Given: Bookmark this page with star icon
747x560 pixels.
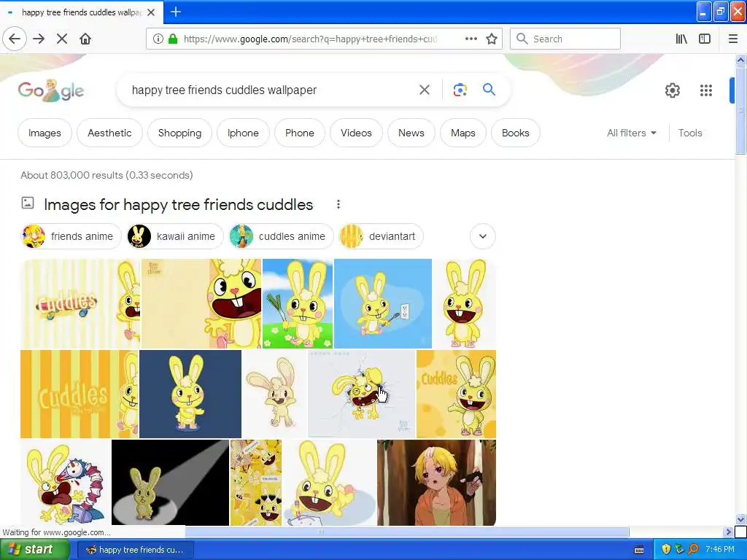Looking at the screenshot, I should coord(492,39).
